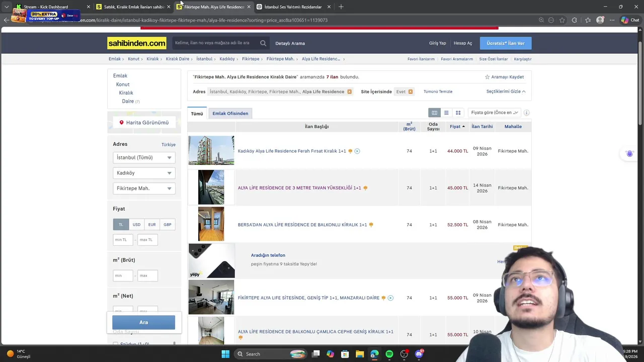Click the browser favorites star icon
This screenshot has width=644, height=362.
562,20
